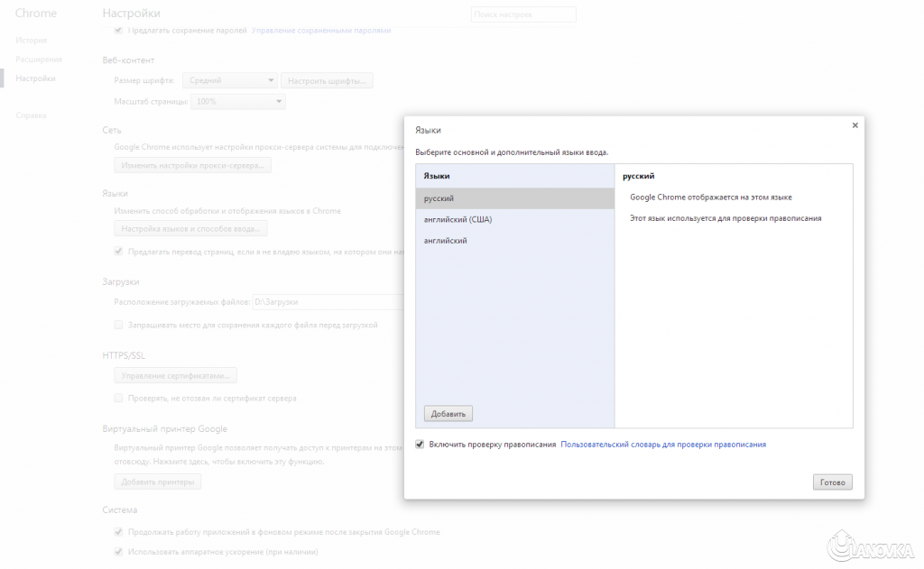924x569 pixels.
Task: Open the История page from the sidebar
Action: [32, 41]
